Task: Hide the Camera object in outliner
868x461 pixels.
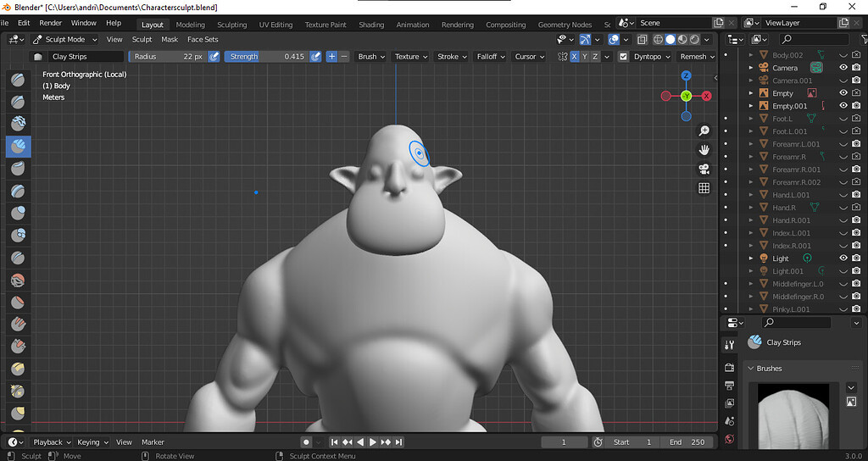Action: coord(843,68)
